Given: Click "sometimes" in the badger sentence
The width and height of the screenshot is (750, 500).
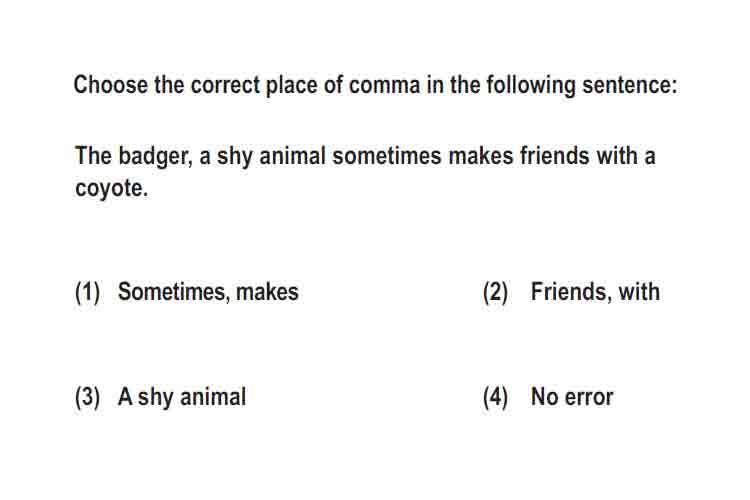Looking at the screenshot, I should click(386, 156).
